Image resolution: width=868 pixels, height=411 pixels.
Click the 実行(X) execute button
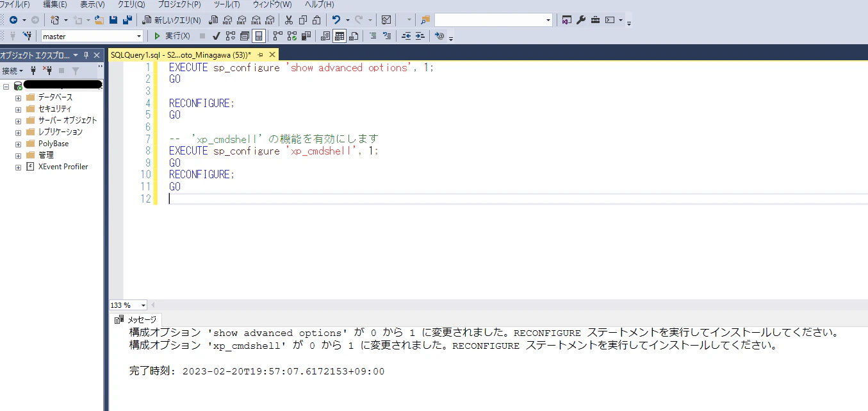click(x=172, y=36)
